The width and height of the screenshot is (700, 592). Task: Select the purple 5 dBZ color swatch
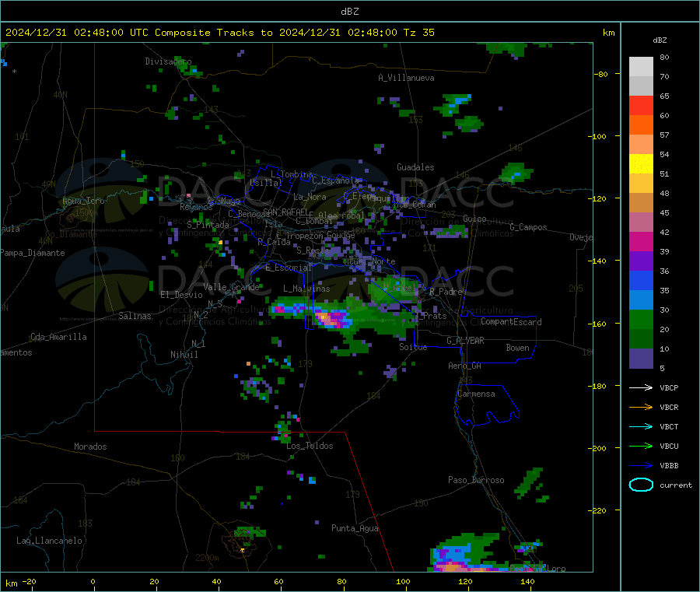click(641, 359)
